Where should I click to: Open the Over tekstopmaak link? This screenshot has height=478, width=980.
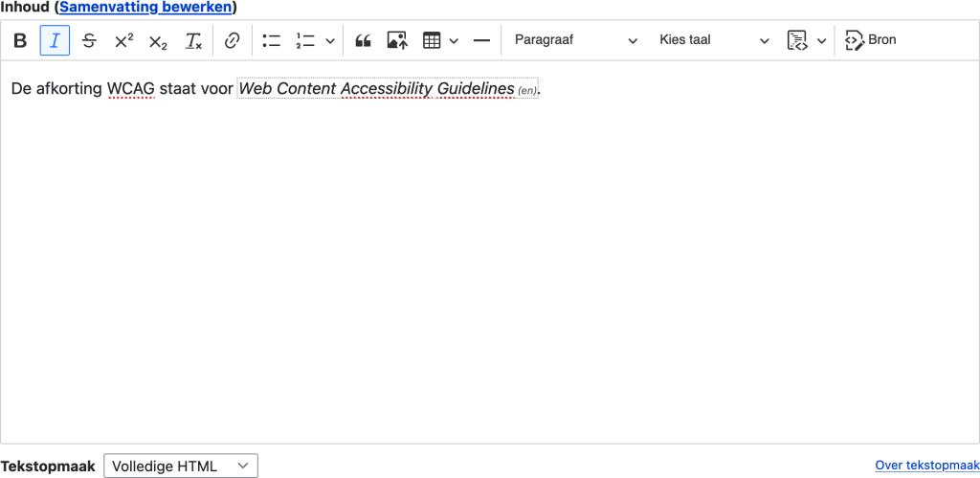927,466
